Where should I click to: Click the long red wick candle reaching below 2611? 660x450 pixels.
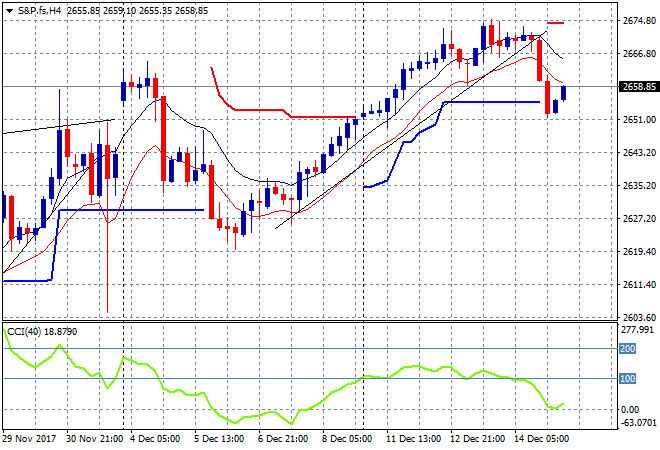[107, 218]
